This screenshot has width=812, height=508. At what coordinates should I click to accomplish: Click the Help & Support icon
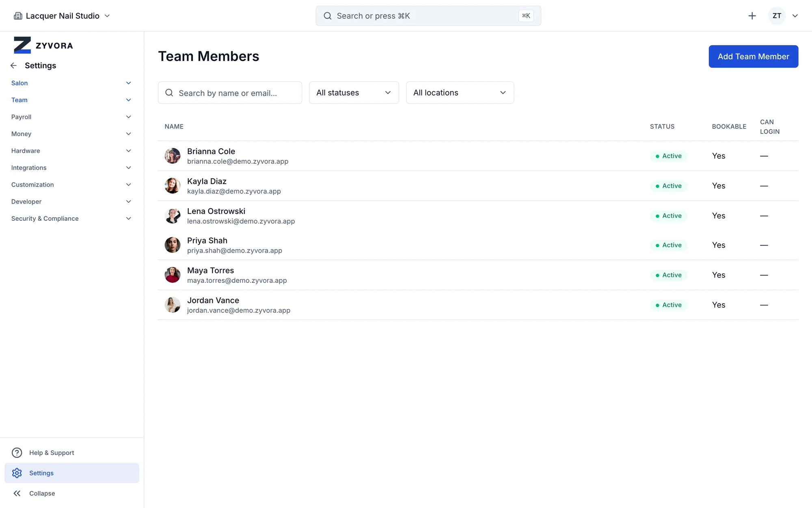point(17,453)
